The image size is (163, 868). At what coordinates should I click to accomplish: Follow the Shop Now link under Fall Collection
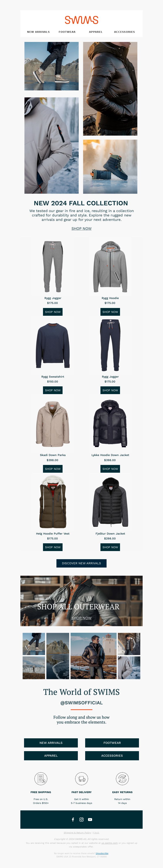point(81,228)
